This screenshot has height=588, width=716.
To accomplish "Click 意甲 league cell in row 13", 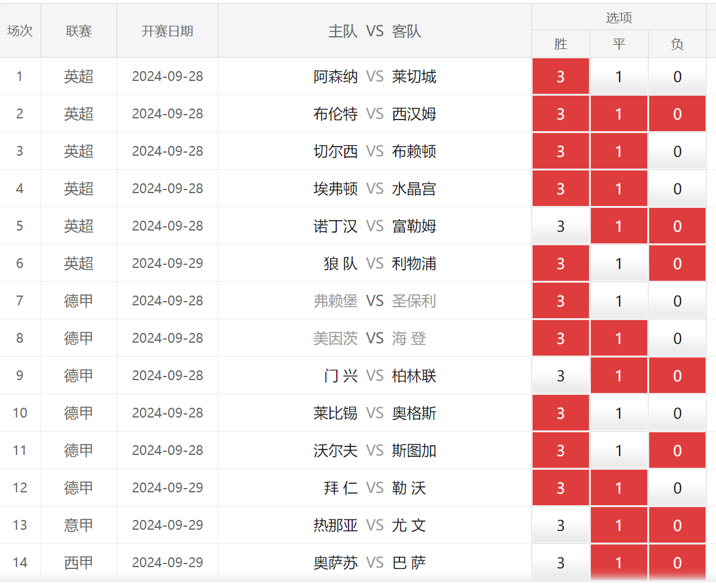I will (x=79, y=525).
